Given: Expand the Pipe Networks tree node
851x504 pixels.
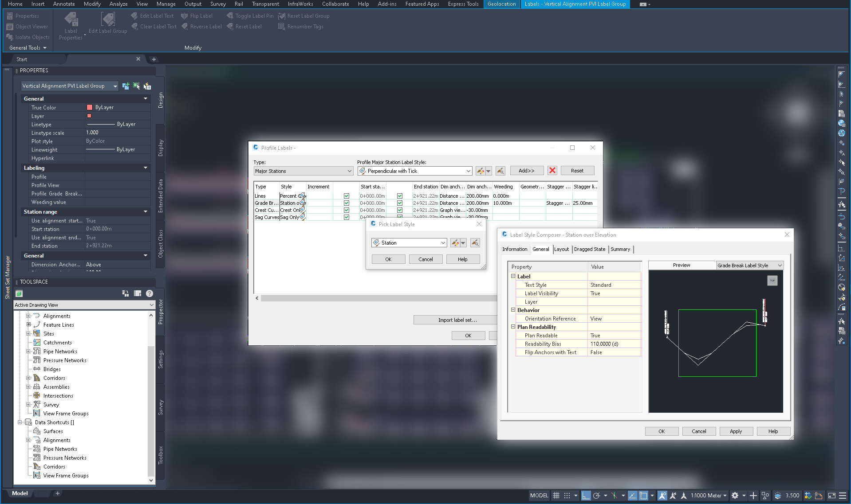Looking at the screenshot, I should (28, 351).
